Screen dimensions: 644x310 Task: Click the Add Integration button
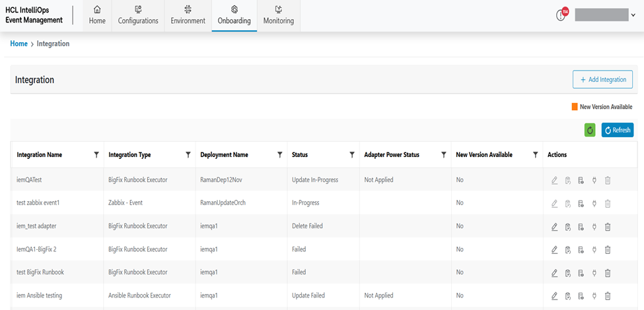click(602, 80)
